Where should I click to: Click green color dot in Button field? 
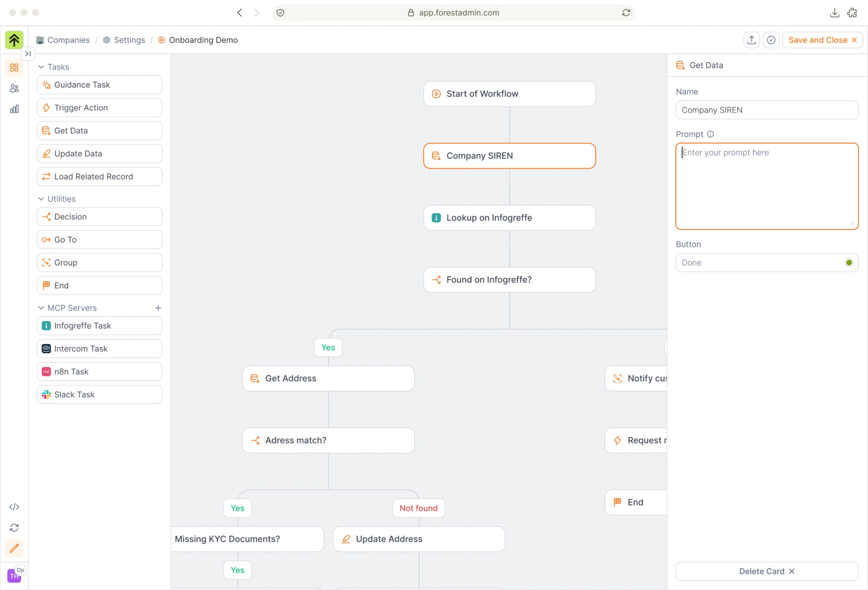click(849, 263)
